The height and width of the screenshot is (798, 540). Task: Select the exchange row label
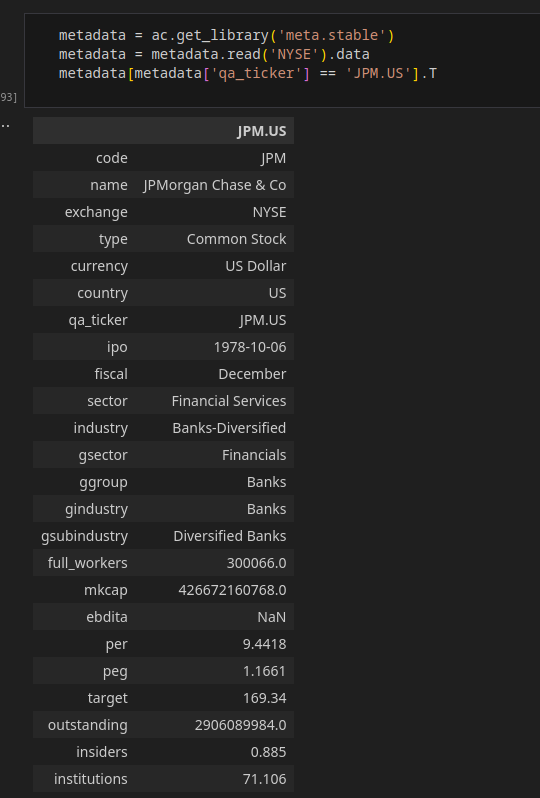pos(96,212)
